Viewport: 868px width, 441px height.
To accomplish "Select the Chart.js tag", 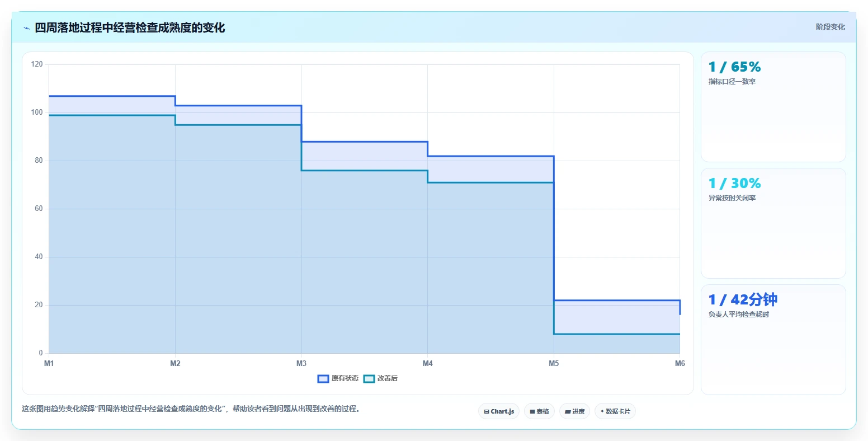I will click(499, 411).
